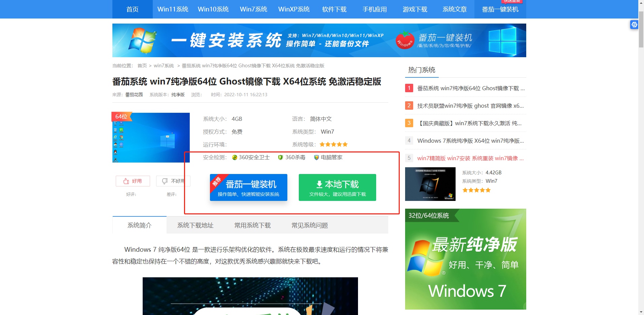Viewport: 644px width, 315px height.
Task: Open 游戏下载 navigation item
Action: coord(415,9)
